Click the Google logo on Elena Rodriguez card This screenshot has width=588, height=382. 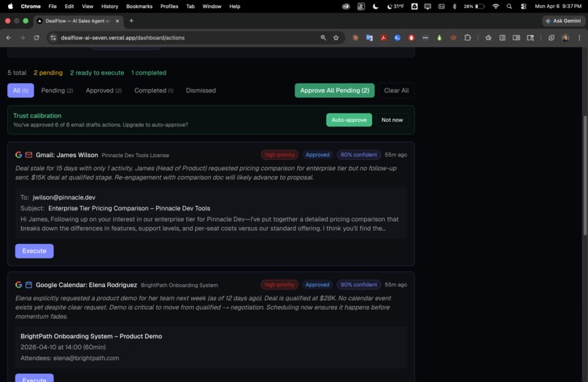tap(18, 285)
